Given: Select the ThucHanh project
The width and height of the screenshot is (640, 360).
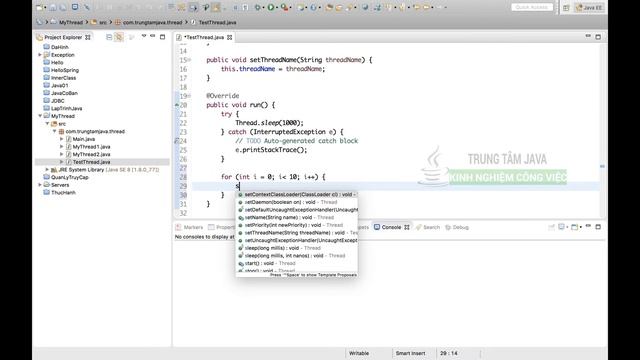Looking at the screenshot, I should (63, 193).
